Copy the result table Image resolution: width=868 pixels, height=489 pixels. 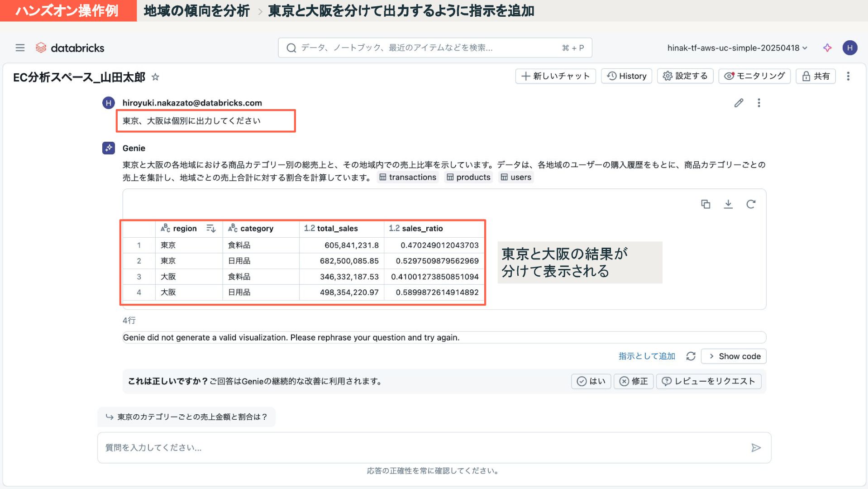[x=706, y=204]
